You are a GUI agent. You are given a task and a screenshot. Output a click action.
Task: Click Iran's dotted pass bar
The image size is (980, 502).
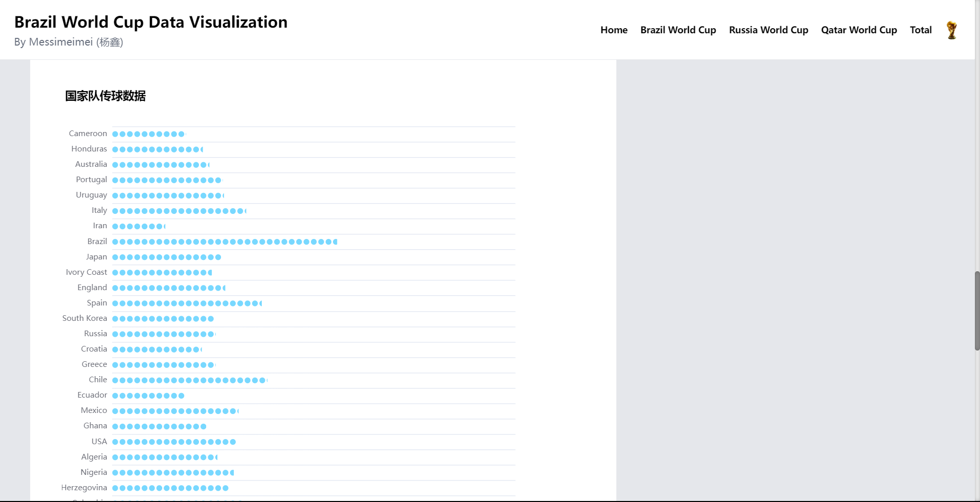tap(139, 226)
